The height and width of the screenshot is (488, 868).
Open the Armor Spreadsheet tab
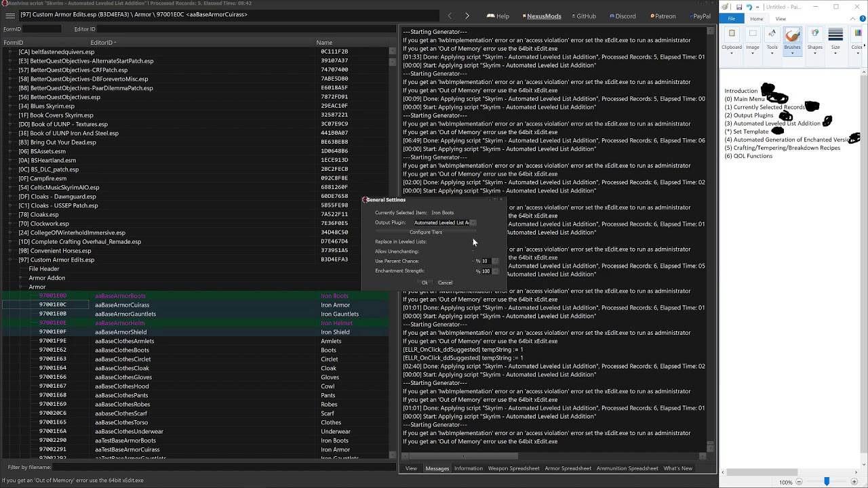(568, 468)
